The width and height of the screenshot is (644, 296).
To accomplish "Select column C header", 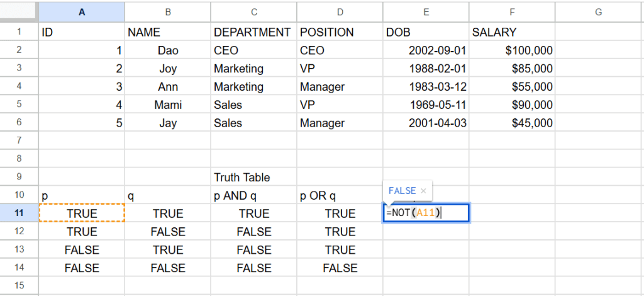I will [253, 11].
